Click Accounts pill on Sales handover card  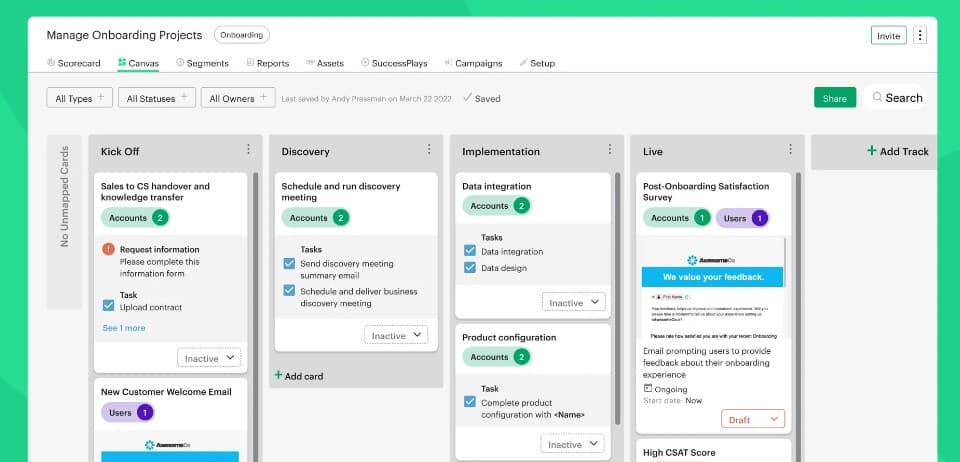[135, 218]
